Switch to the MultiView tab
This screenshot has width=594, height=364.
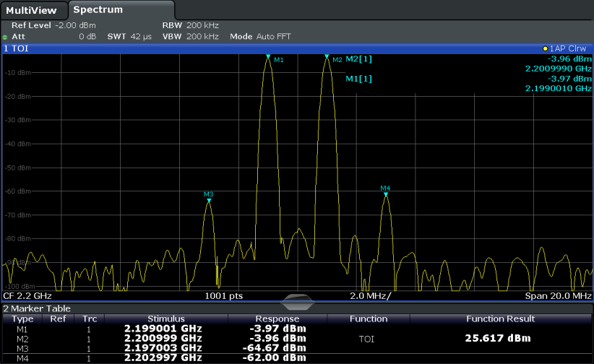tap(33, 10)
